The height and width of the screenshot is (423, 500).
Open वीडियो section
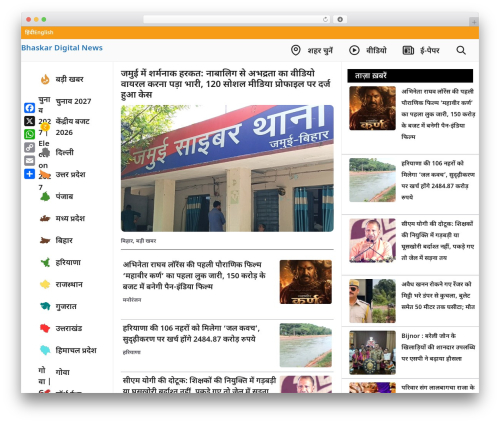click(x=376, y=50)
